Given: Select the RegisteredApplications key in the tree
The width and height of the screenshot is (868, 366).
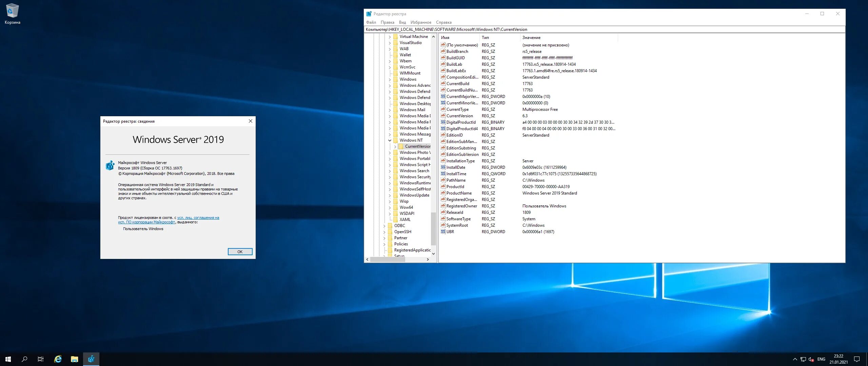Looking at the screenshot, I should (412, 250).
